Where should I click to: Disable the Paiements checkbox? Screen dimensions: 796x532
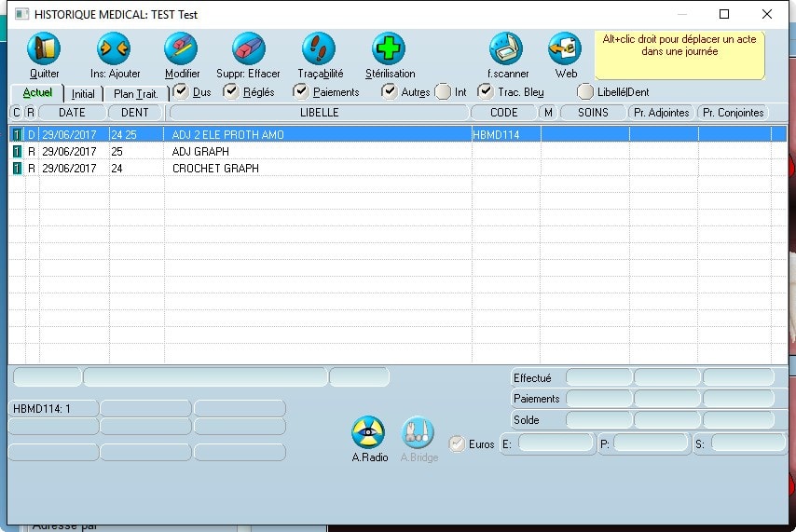click(300, 91)
